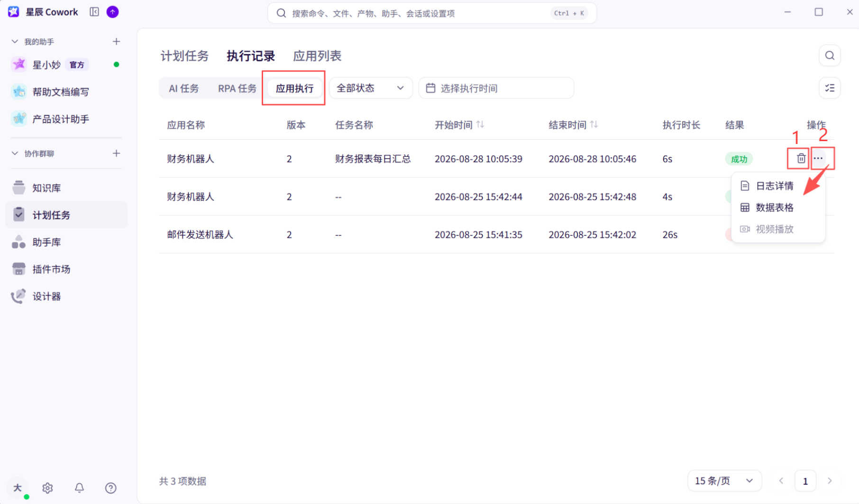859x504 pixels.
Task: Open settings via the gear icon
Action: pos(47,488)
